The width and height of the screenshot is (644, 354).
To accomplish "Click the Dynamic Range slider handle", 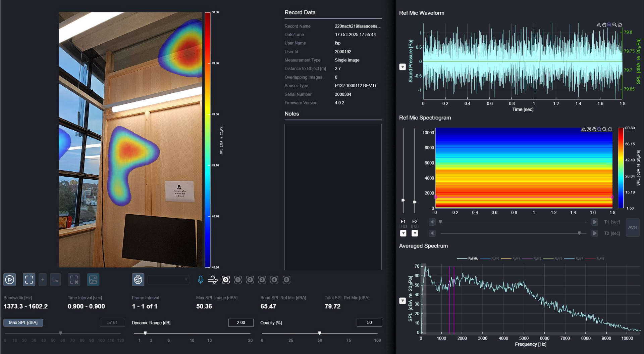I will pos(145,333).
